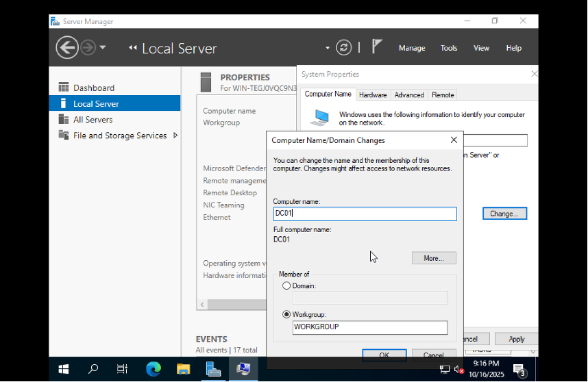Switch to the Hardware tab
The width and height of the screenshot is (588, 382).
point(373,94)
